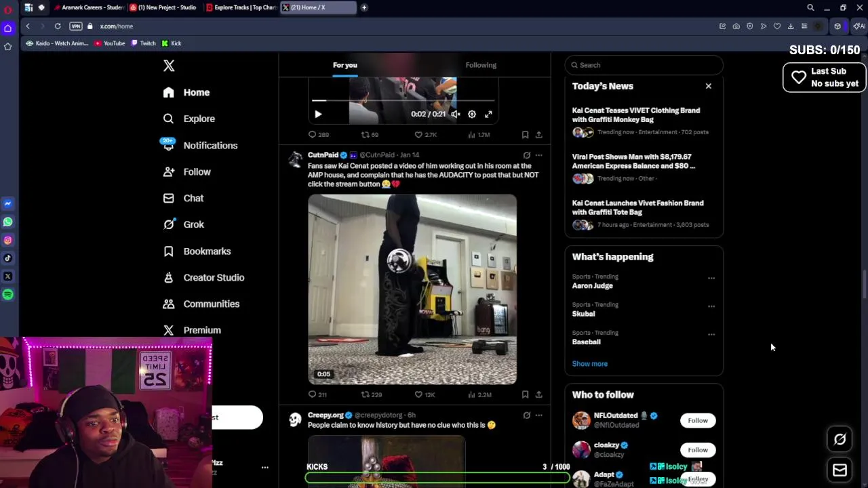Open Grok icon on Creepy.org post

point(526,415)
